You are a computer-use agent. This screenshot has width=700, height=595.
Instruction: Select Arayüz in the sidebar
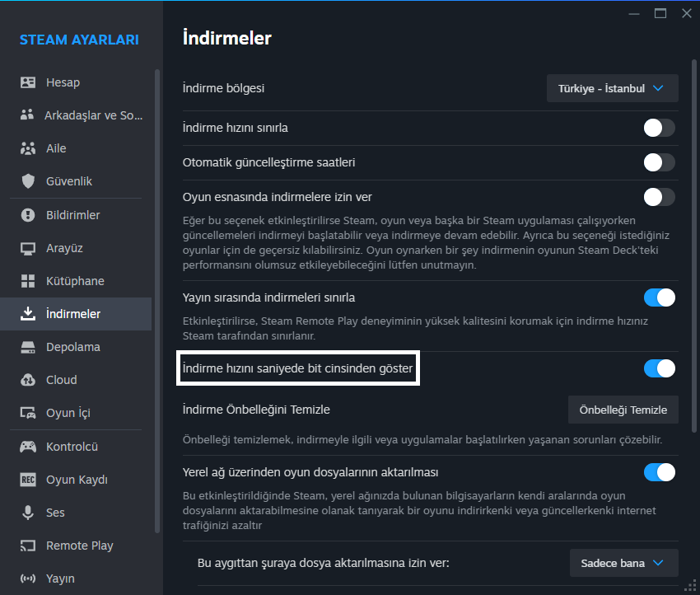click(76, 248)
